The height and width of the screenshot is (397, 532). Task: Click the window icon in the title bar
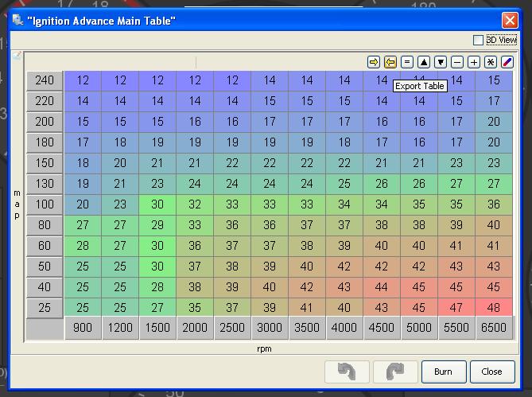(x=17, y=20)
